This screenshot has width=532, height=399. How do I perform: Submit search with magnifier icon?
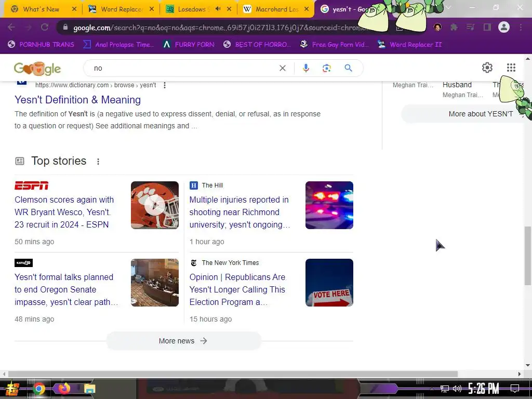pos(348,68)
